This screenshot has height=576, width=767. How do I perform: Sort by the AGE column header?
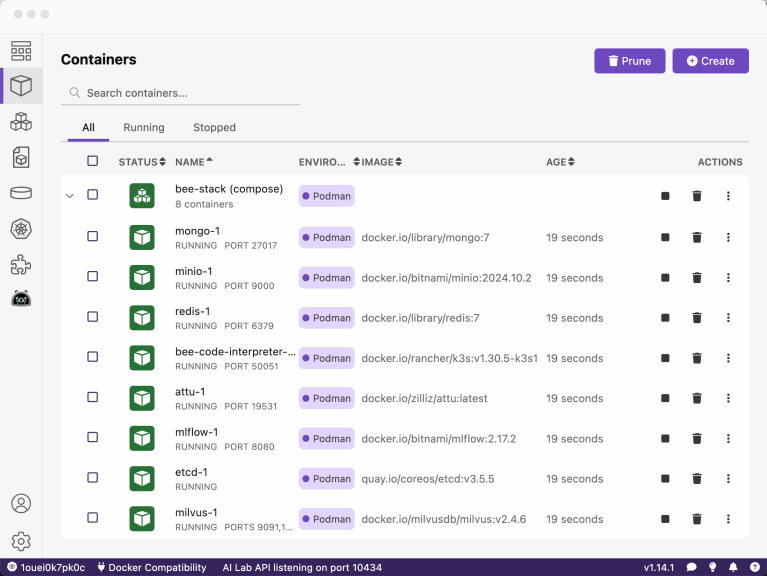pos(560,162)
